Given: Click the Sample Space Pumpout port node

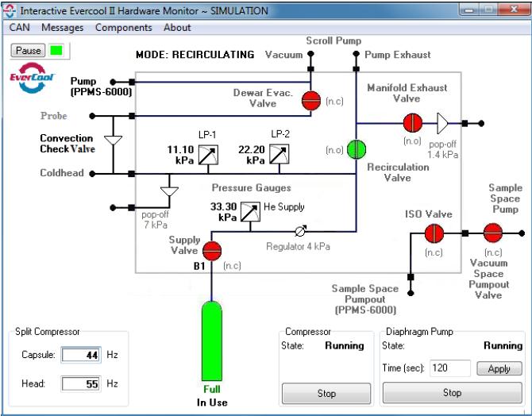Looking at the screenshot, I should tap(411, 293).
